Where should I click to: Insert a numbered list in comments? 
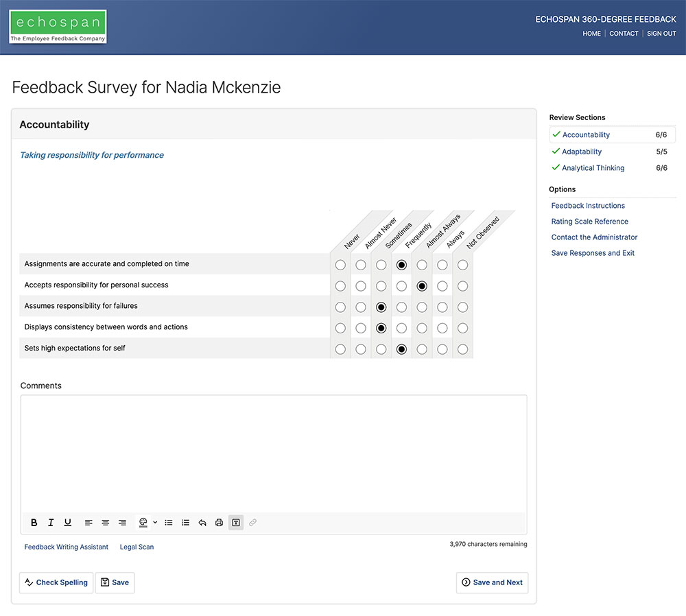(x=185, y=523)
